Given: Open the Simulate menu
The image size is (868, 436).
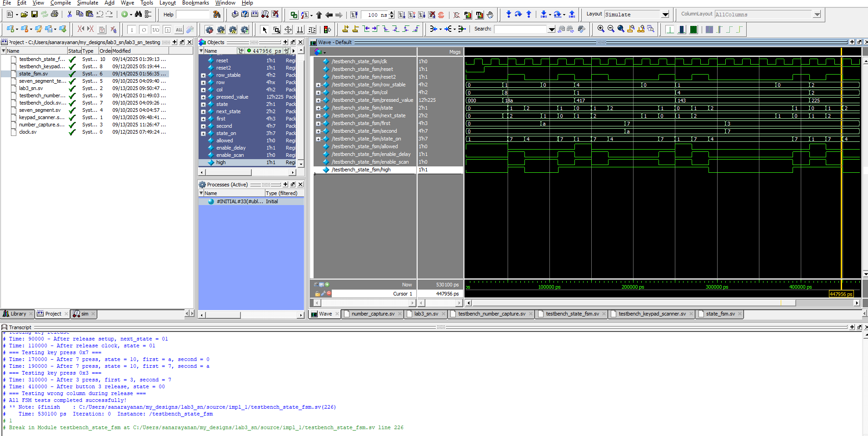Looking at the screenshot, I should [88, 3].
